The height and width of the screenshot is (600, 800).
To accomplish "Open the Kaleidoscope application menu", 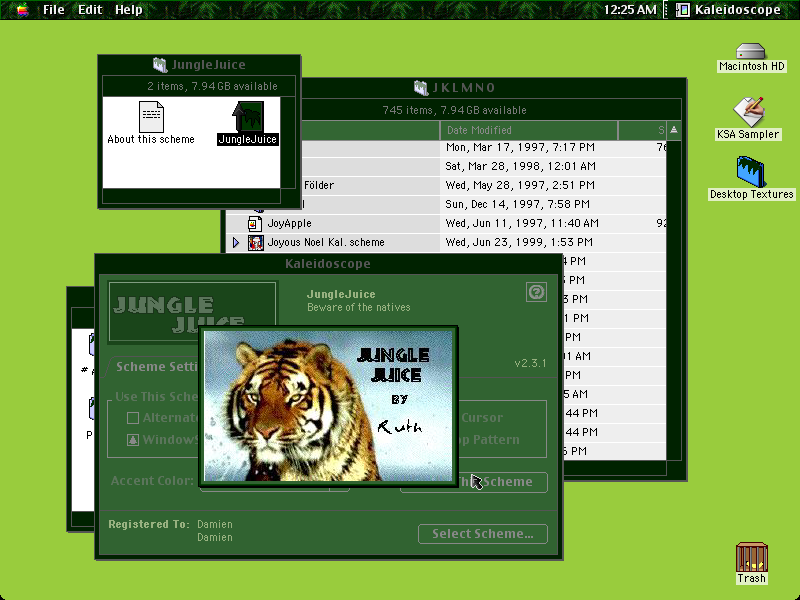I will point(729,10).
